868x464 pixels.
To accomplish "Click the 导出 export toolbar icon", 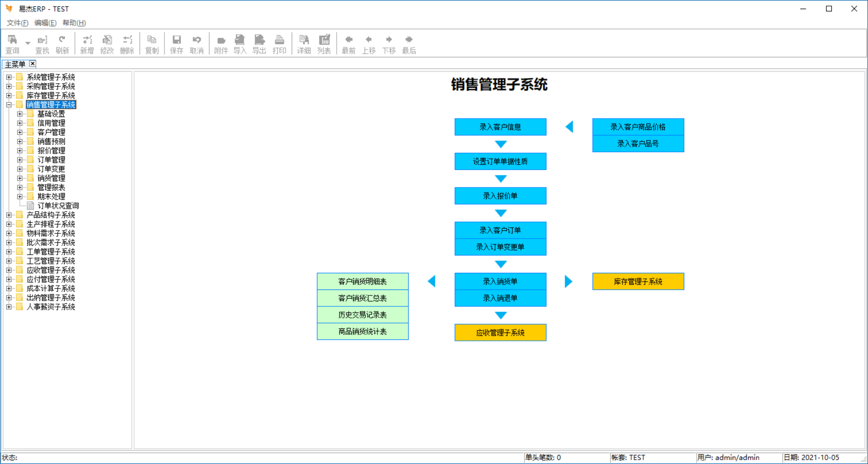I will coord(259,44).
